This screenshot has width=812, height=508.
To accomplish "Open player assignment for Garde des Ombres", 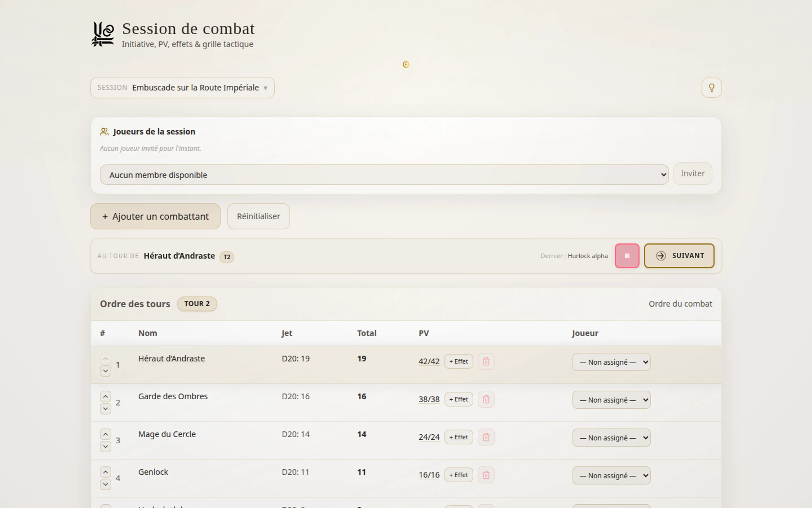I will [x=611, y=400].
